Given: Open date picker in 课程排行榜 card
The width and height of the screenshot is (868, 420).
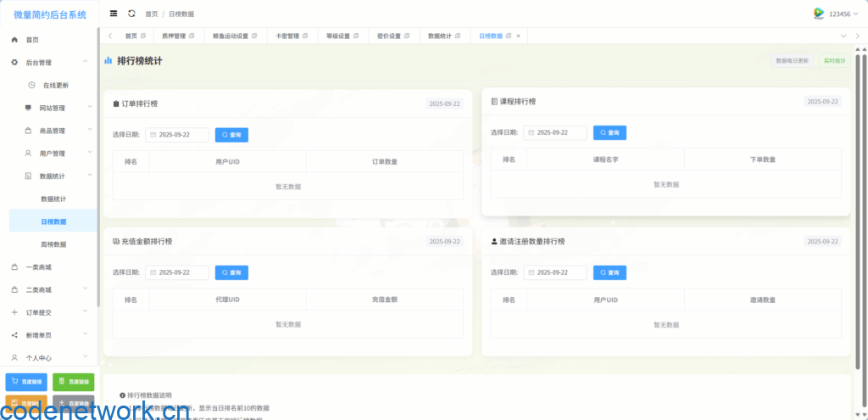Looking at the screenshot, I should point(555,132).
